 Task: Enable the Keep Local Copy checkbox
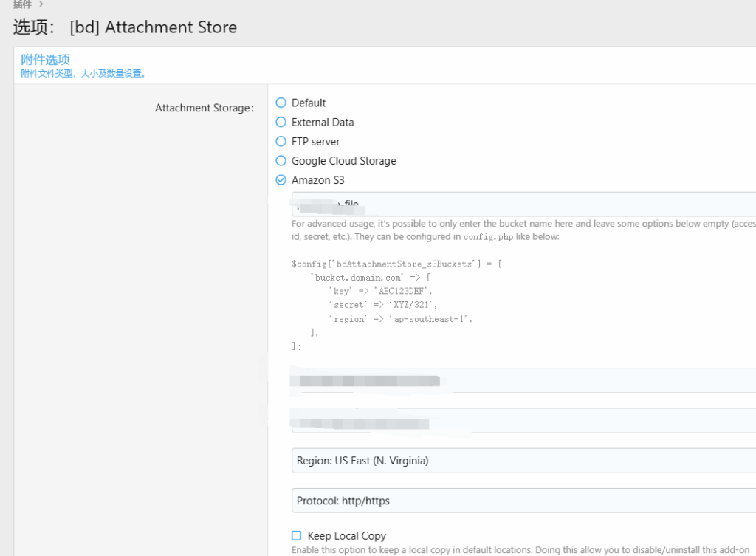click(297, 536)
